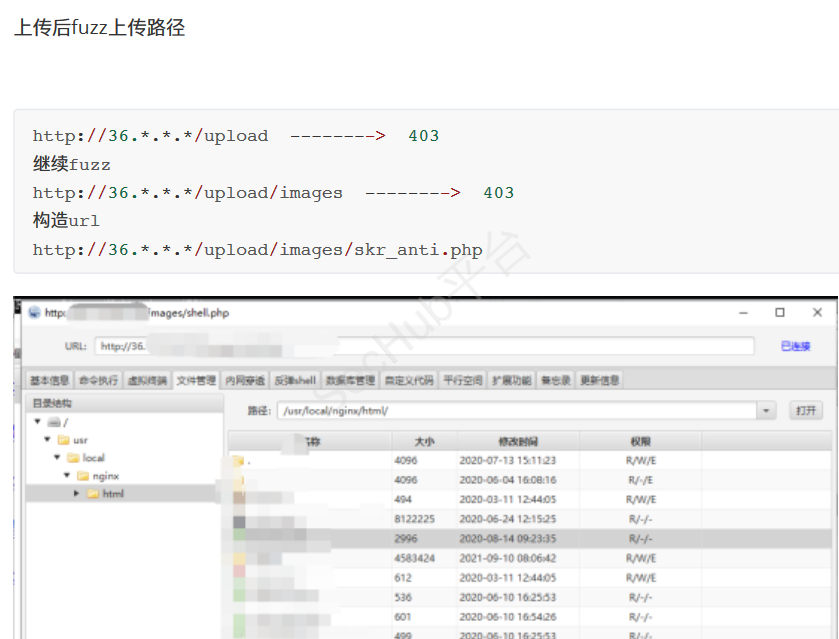
Task: Click the html folder icon in tree
Action: coord(92,494)
